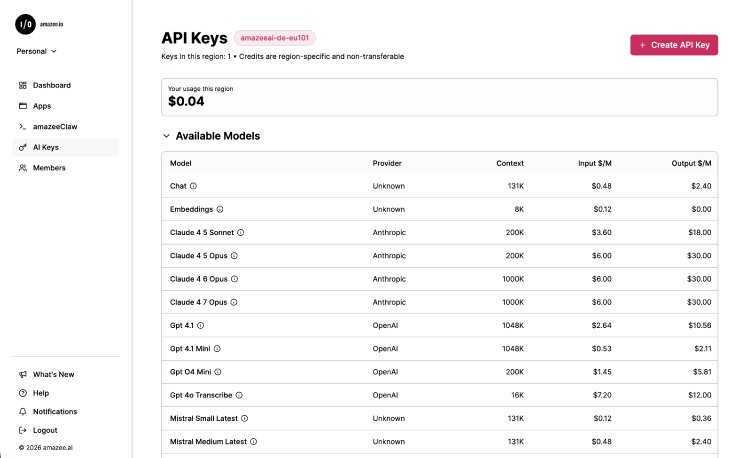Click the What's New megaphone icon
The height and width of the screenshot is (458, 746).
23,374
